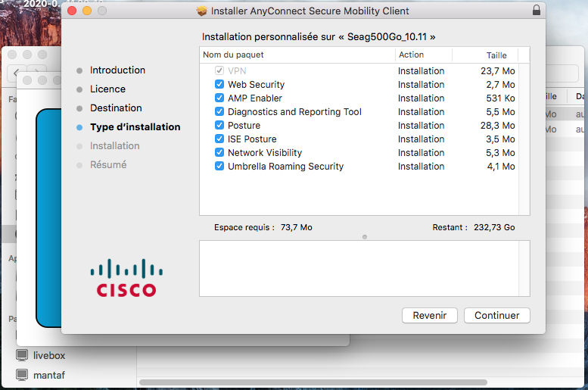Image resolution: width=588 pixels, height=390 pixels.
Task: Click the Nom du paquet column header
Action: pyautogui.click(x=297, y=55)
